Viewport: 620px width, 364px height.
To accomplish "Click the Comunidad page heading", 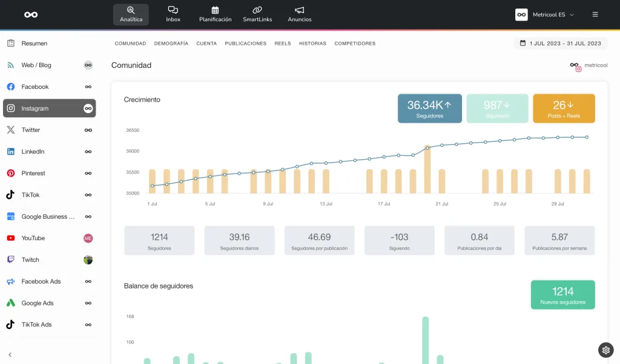I will click(131, 65).
